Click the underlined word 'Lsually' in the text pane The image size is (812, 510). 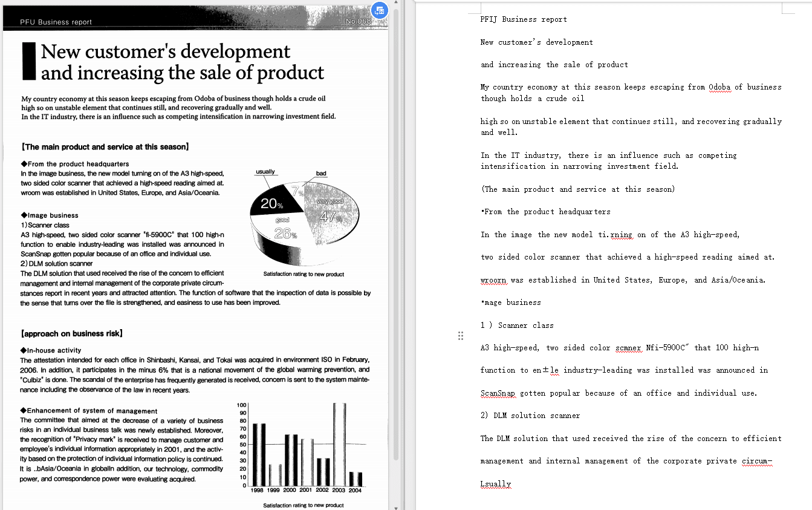(496, 484)
